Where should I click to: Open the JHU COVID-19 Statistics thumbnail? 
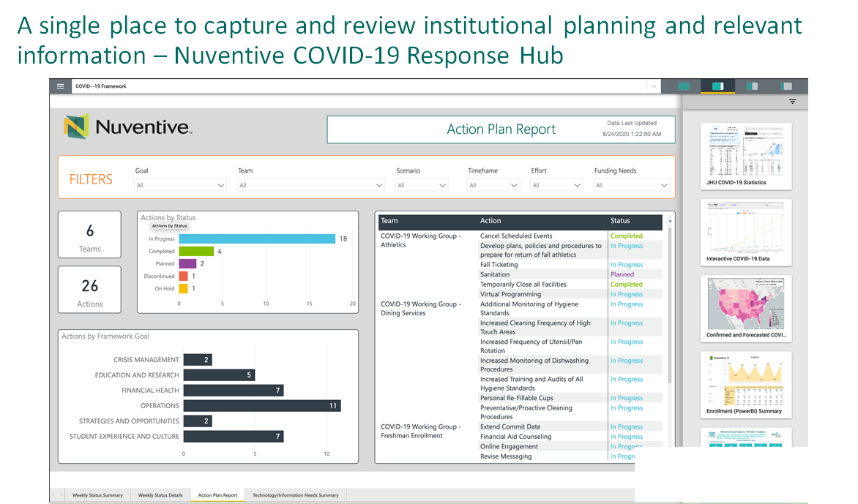click(746, 156)
